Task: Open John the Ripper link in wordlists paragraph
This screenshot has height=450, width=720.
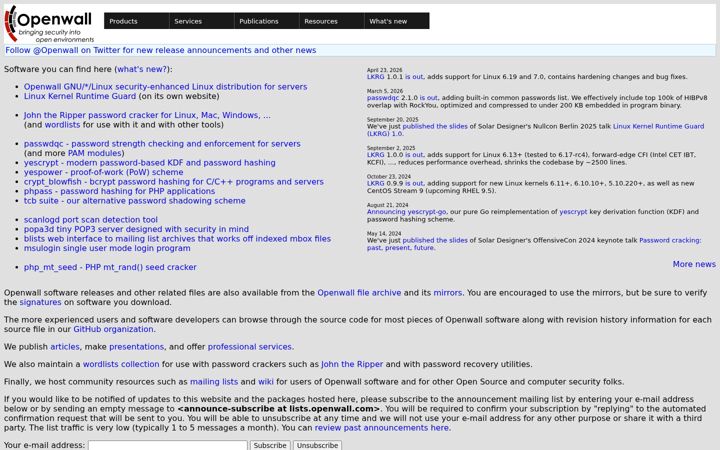Action: pyautogui.click(x=352, y=364)
